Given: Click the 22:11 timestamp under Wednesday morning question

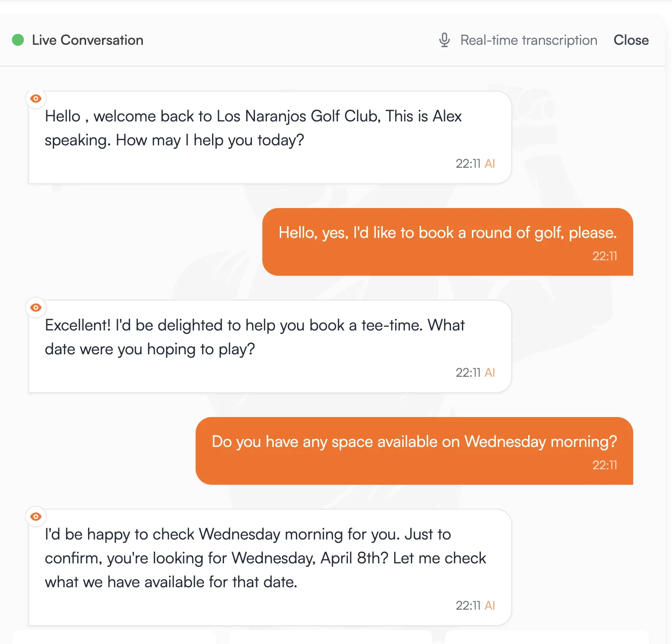Looking at the screenshot, I should click(604, 465).
